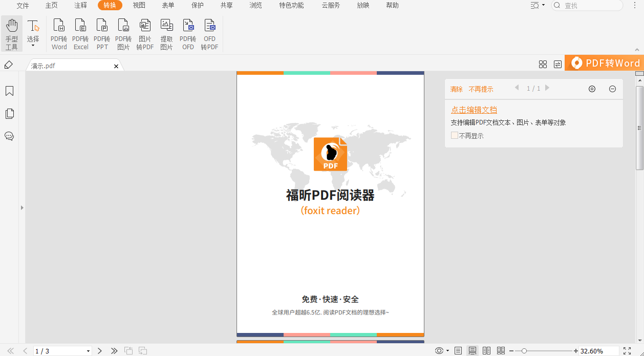The height and width of the screenshot is (356, 644).
Task: Select PDF转PPT in the toolbar
Action: point(102,33)
